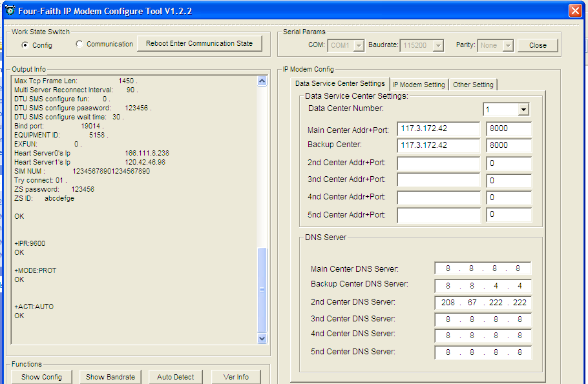The height and width of the screenshot is (384, 588).
Task: Click the 'Bind port: 19014' output line
Action: 59,126
